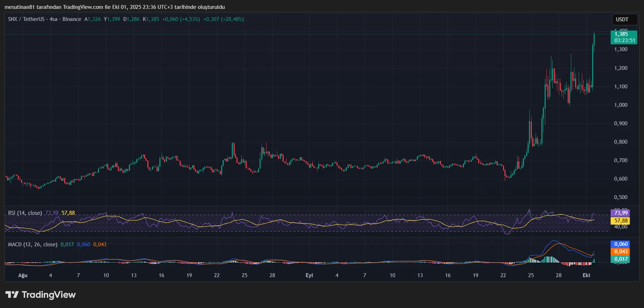Click the Ağu month marker on time axis
This screenshot has width=644, height=308.
click(x=23, y=275)
